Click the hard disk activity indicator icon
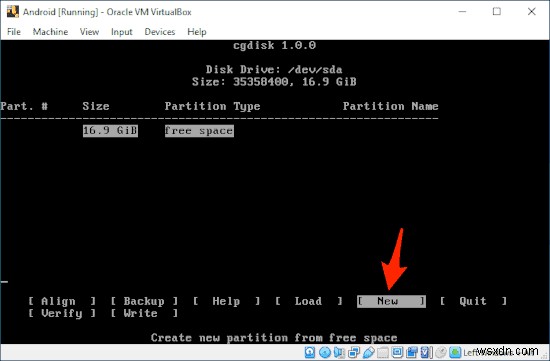Image resolution: width=550 pixels, height=361 pixels. [x=310, y=352]
